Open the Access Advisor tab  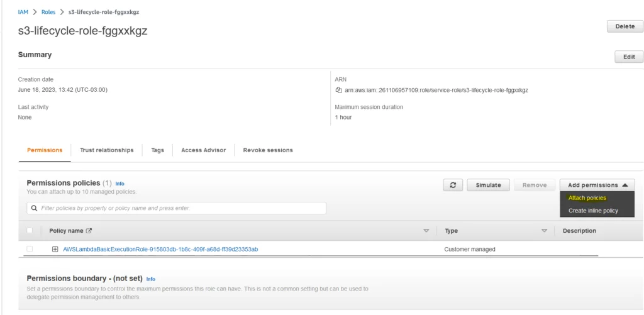(x=203, y=150)
